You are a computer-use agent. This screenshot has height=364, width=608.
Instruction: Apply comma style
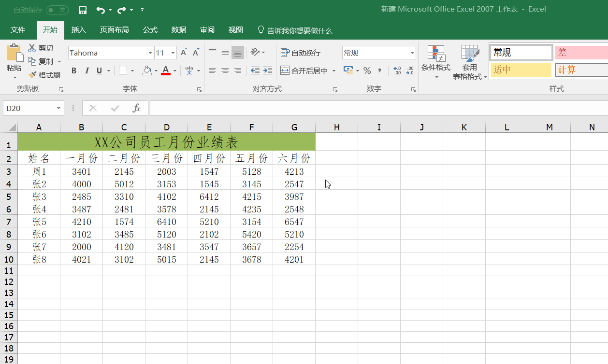coord(380,71)
